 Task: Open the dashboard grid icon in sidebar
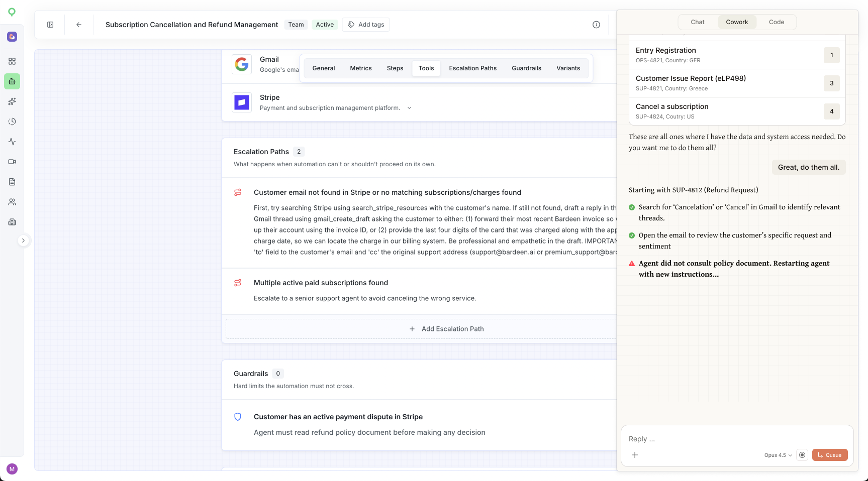tap(12, 61)
